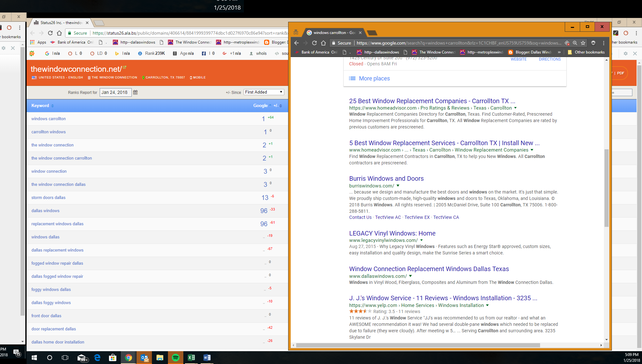Viewport: 642px width, 364px height.
Task: Sort the table by Keyword column
Action: [x=42, y=106]
